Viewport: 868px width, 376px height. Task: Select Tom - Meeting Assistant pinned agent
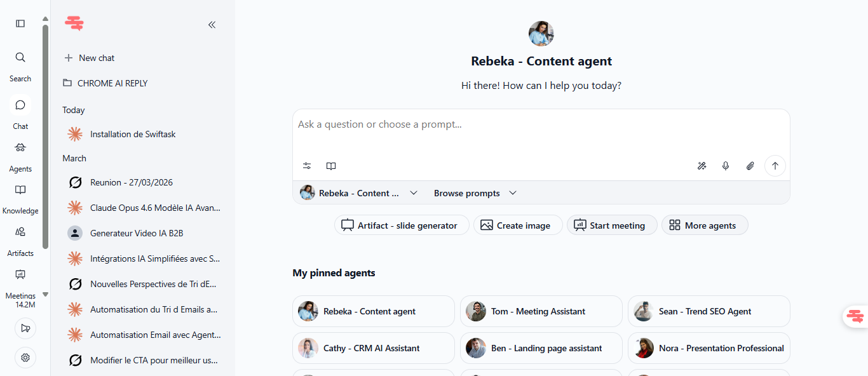(x=541, y=311)
